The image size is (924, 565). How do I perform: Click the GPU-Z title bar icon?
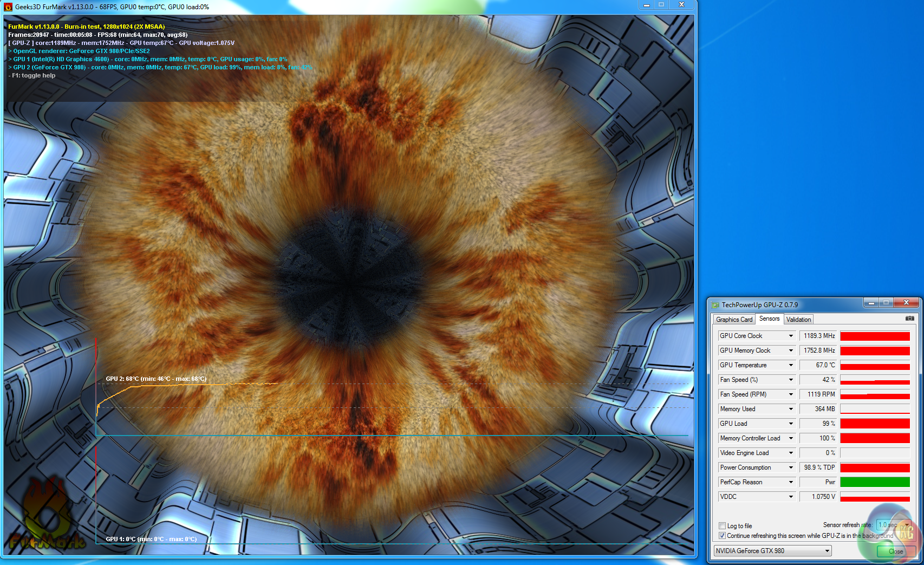pos(715,305)
